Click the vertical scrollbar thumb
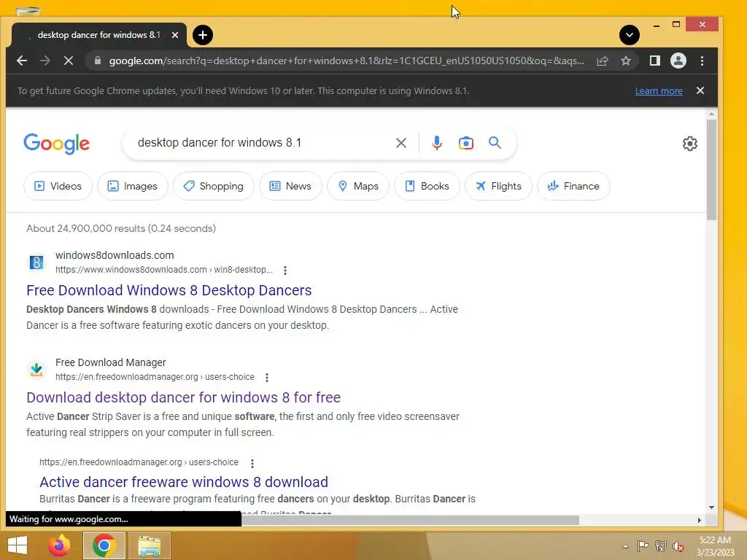This screenshot has width=747, height=560. click(x=711, y=169)
